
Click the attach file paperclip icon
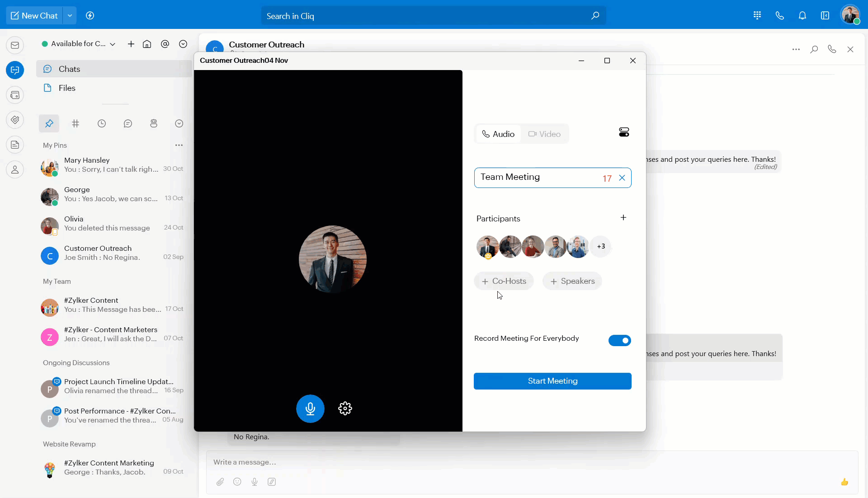coord(220,482)
